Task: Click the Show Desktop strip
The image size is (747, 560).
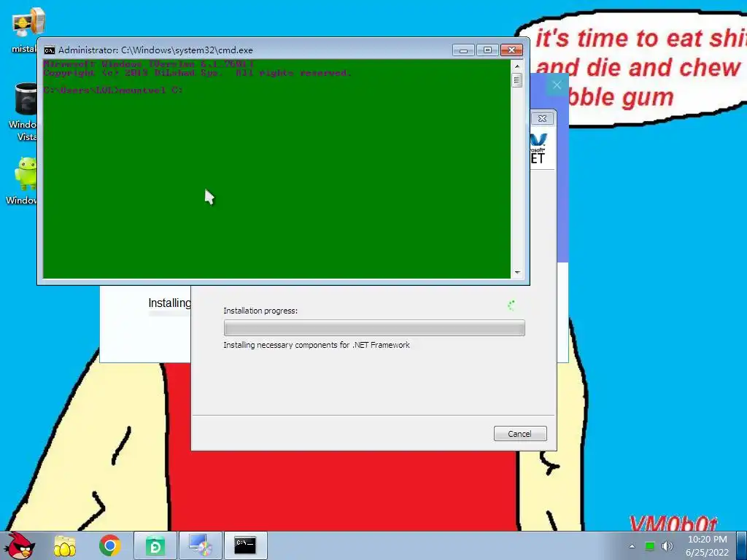Action: click(x=742, y=545)
